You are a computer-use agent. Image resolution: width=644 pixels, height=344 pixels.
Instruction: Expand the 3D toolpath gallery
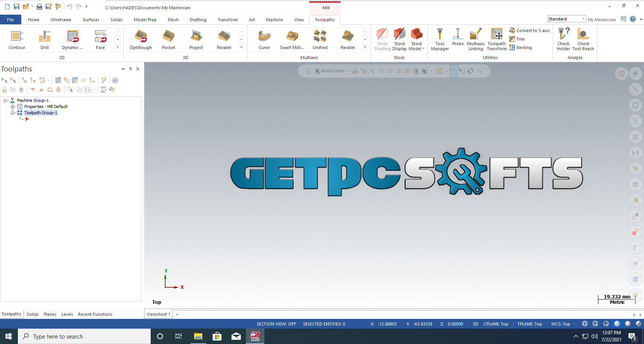tap(242, 47)
